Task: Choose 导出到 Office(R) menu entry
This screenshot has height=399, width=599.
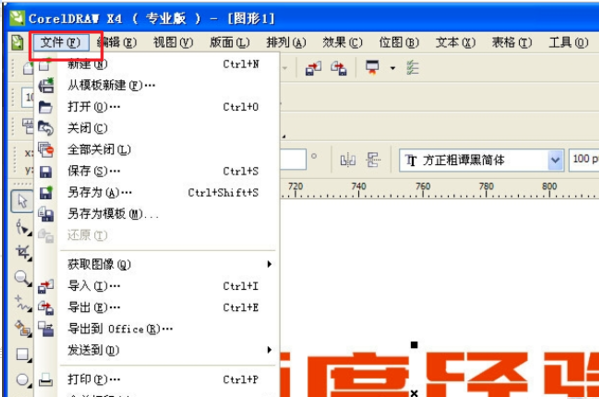Action: click(x=157, y=328)
